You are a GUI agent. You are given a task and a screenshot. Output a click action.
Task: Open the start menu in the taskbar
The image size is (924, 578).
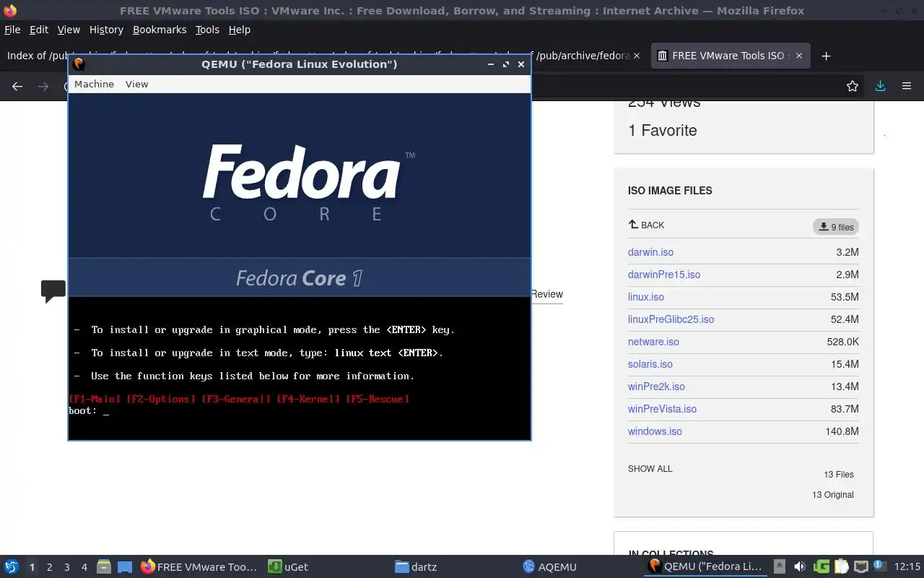pos(12,567)
